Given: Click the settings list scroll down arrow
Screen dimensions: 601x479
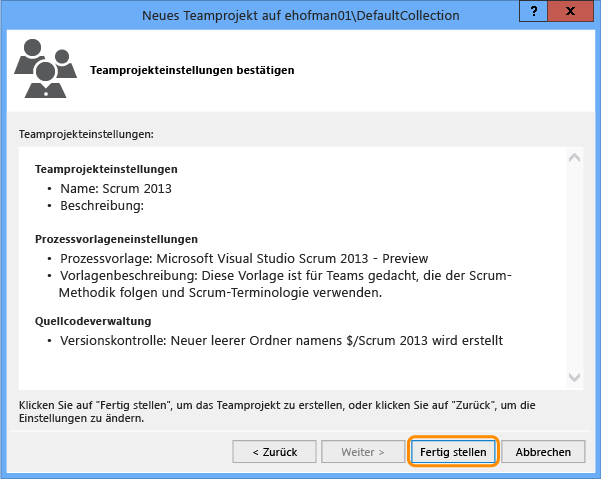Looking at the screenshot, I should (x=574, y=377).
